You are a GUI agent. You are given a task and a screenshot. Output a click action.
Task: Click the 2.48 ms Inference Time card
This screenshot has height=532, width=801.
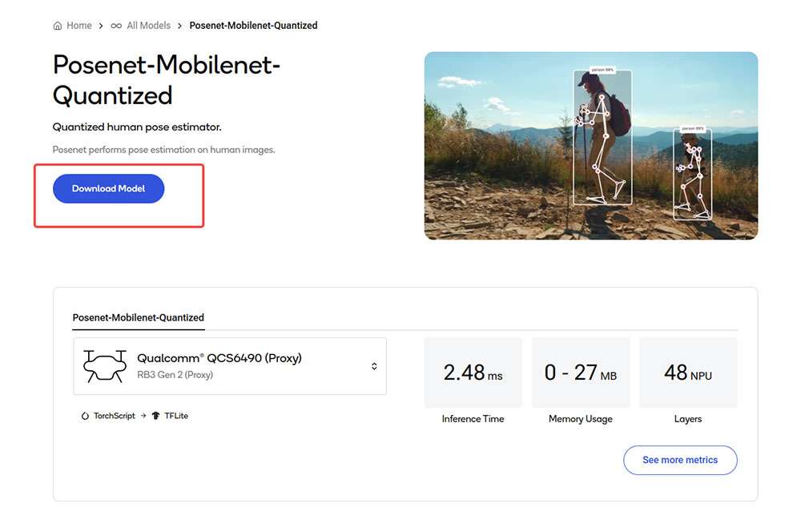pyautogui.click(x=473, y=373)
